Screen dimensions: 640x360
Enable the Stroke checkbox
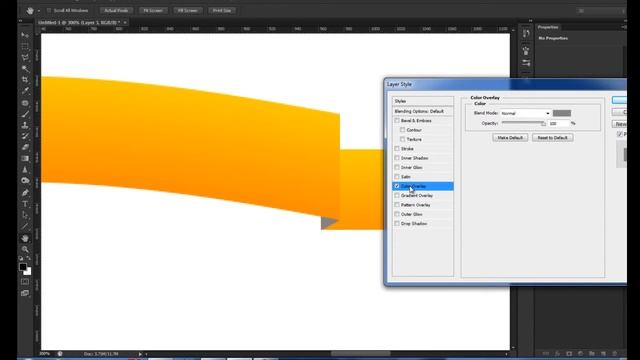point(397,149)
